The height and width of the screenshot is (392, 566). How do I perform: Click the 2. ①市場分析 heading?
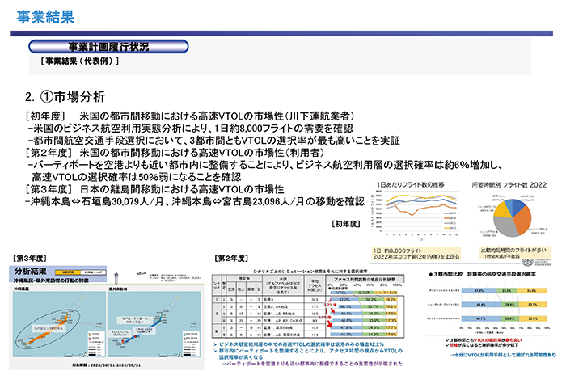point(66,95)
